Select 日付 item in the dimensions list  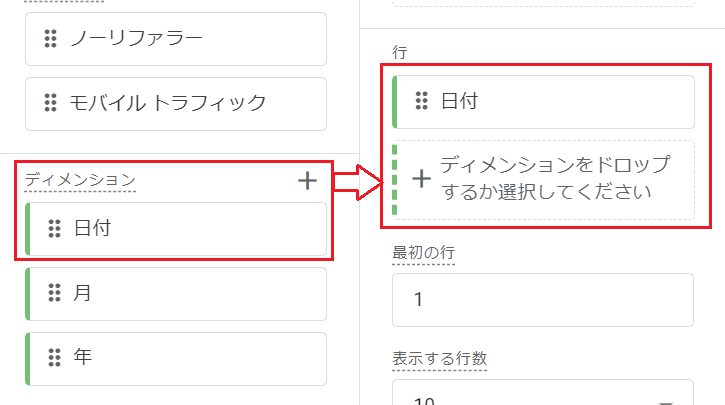tap(176, 229)
